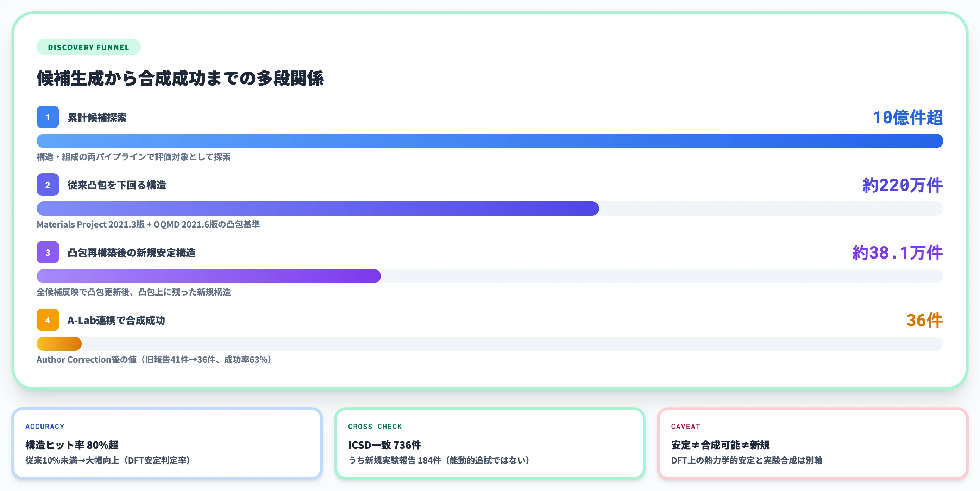
Task: Click the CROSS CHECK card label
Action: [x=375, y=427]
